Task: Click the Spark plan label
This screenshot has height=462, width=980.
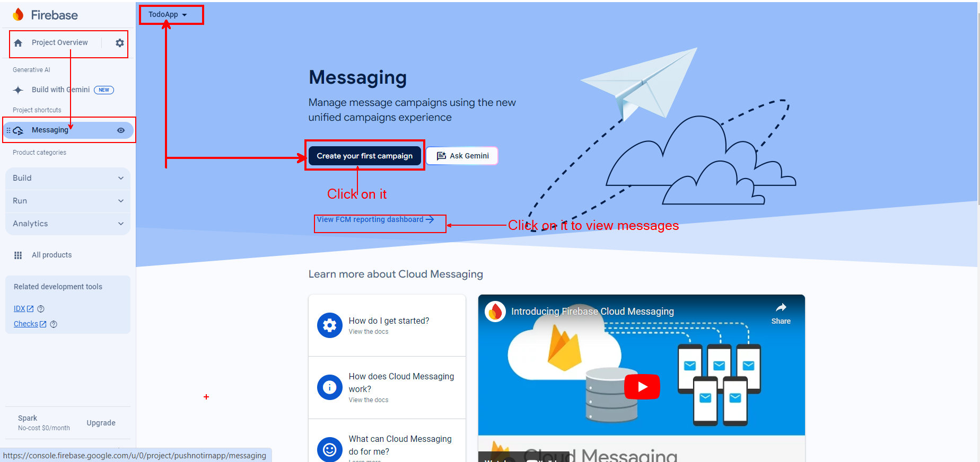Action: tap(28, 418)
